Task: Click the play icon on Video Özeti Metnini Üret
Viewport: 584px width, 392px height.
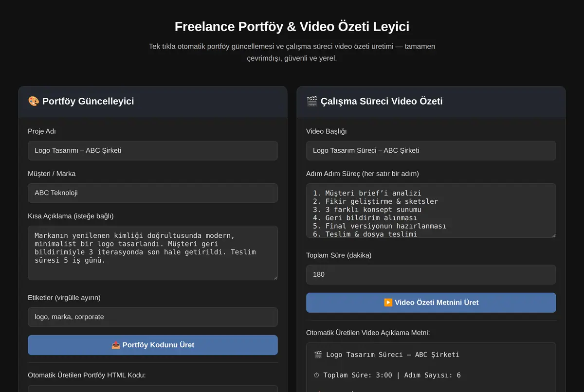Action: pos(388,303)
